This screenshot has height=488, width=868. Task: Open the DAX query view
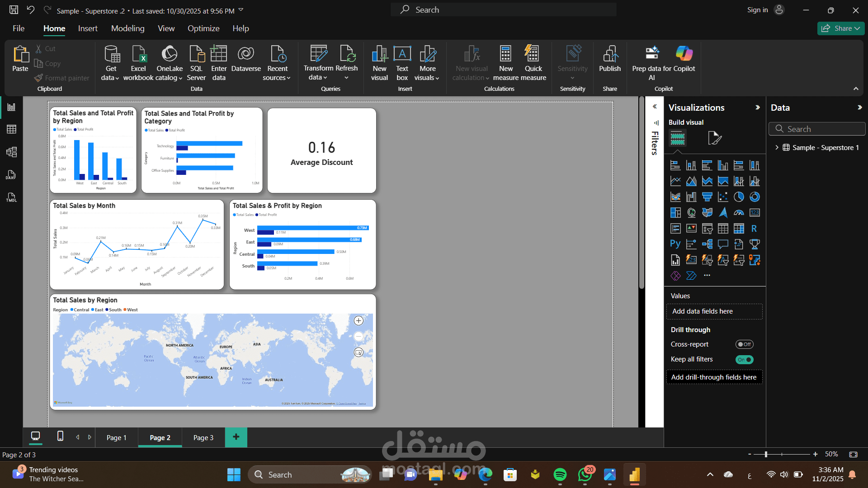click(x=11, y=175)
